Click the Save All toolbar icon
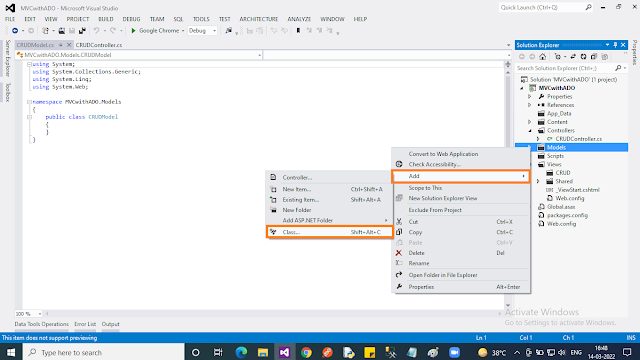Viewport: 640px width, 360px height. (x=82, y=31)
